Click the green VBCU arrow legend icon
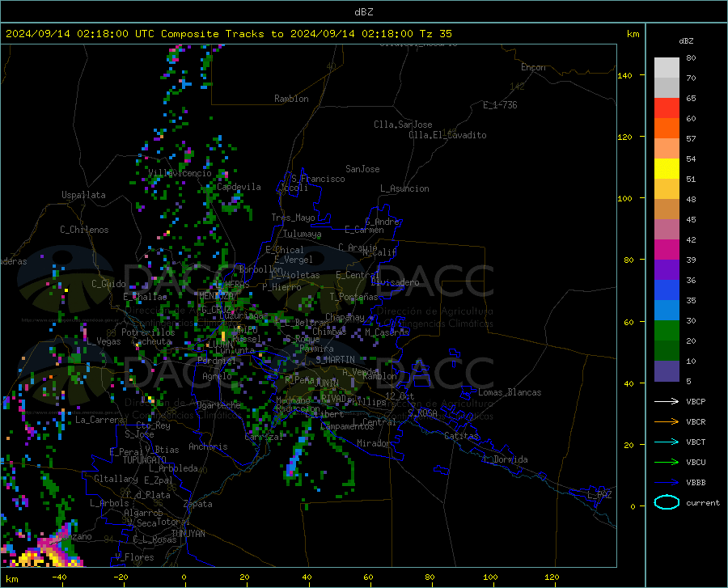Screen dimensions: 728x588 click(x=667, y=463)
